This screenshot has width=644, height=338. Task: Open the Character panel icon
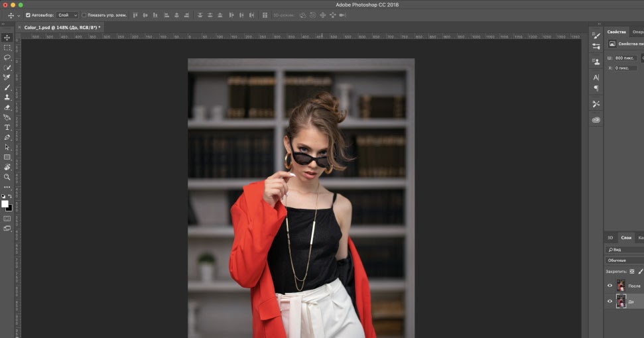(596, 78)
